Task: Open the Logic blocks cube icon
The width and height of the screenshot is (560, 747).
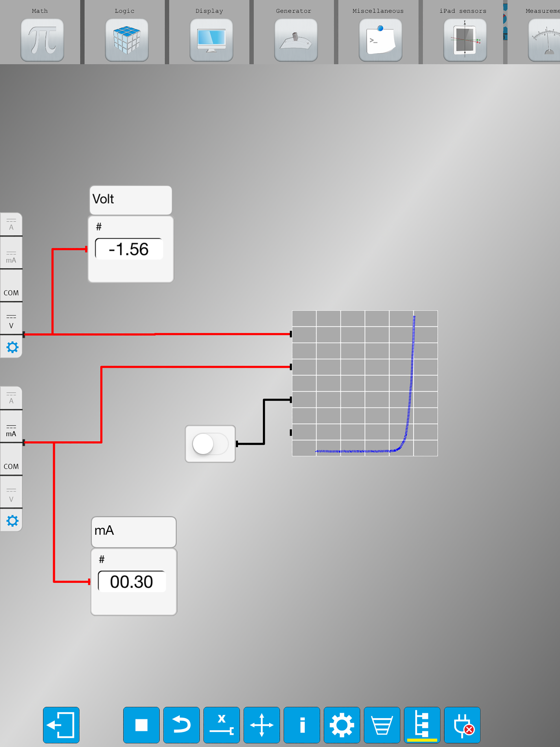Action: pyautogui.click(x=127, y=40)
